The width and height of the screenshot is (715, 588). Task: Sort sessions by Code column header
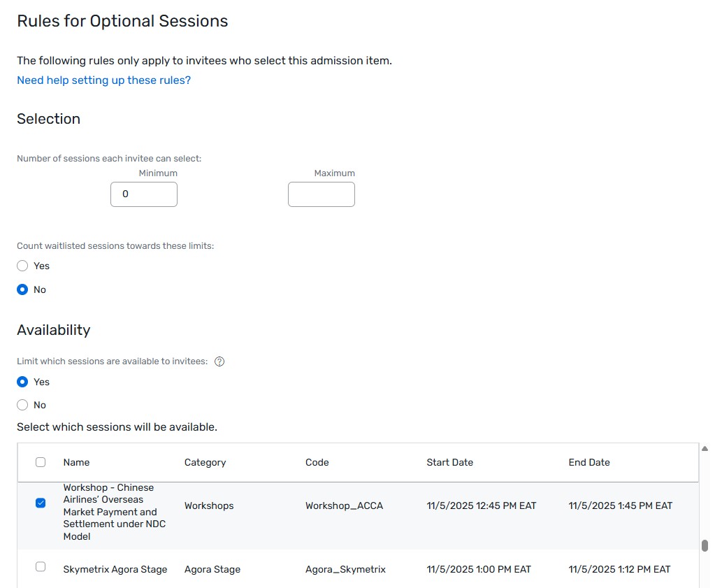(317, 462)
